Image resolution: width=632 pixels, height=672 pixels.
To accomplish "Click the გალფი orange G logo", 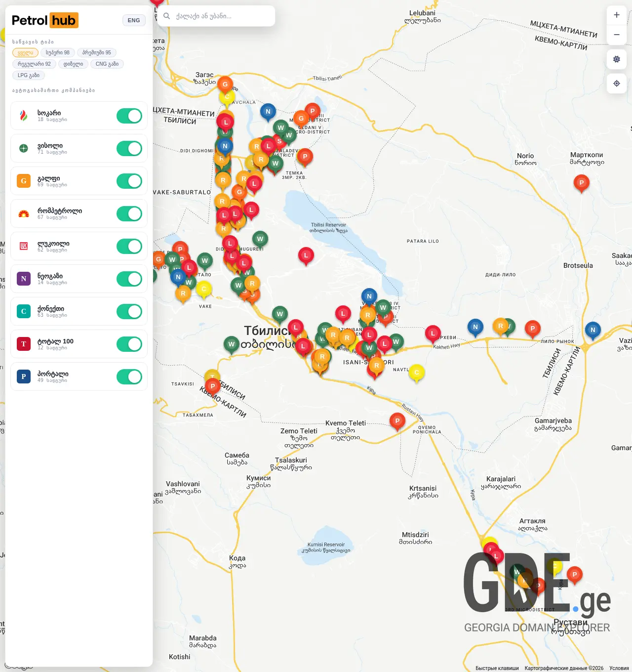I will click(x=24, y=181).
